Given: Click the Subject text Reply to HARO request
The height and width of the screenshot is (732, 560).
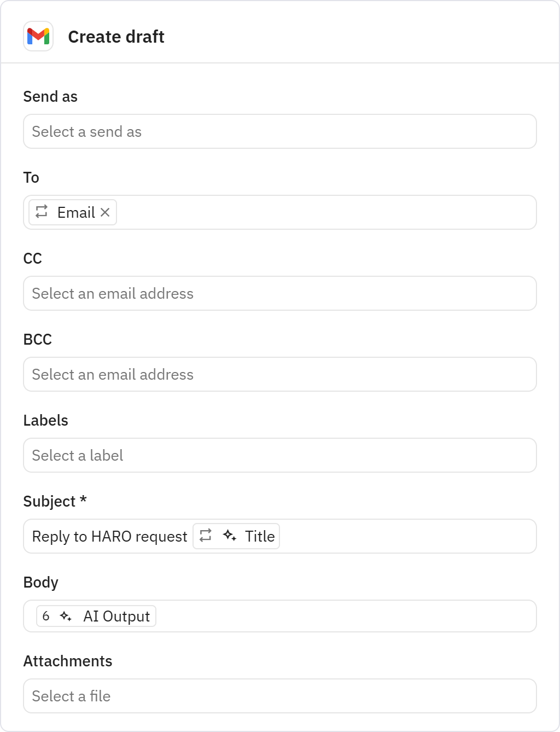Looking at the screenshot, I should click(109, 536).
